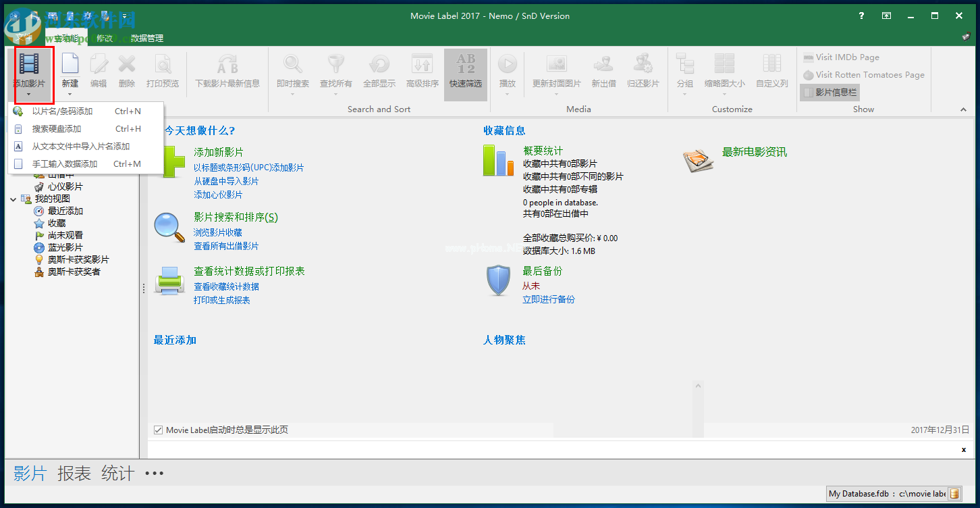The width and height of the screenshot is (980, 508).
Task: Open 打印预览 print preview
Action: click(163, 71)
